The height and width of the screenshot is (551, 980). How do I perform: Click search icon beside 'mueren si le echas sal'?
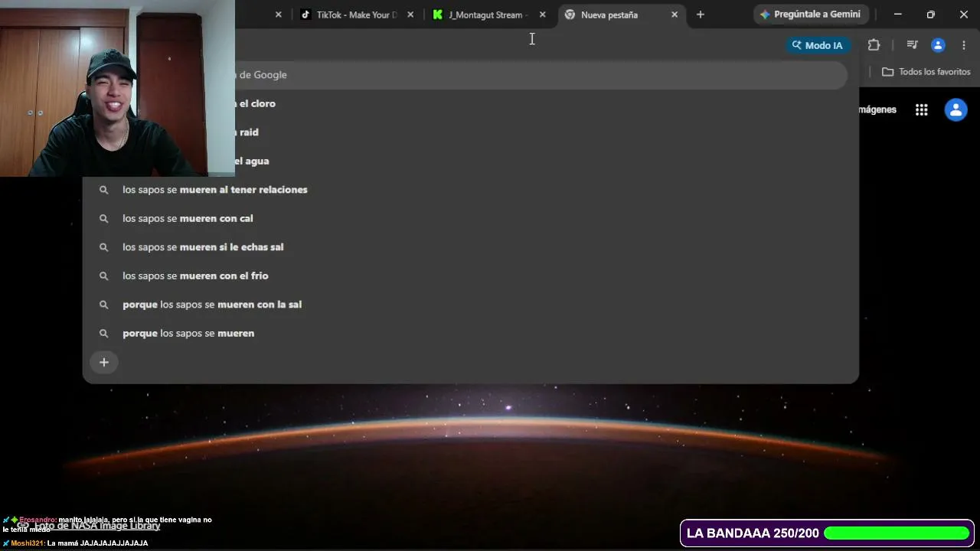coord(104,247)
